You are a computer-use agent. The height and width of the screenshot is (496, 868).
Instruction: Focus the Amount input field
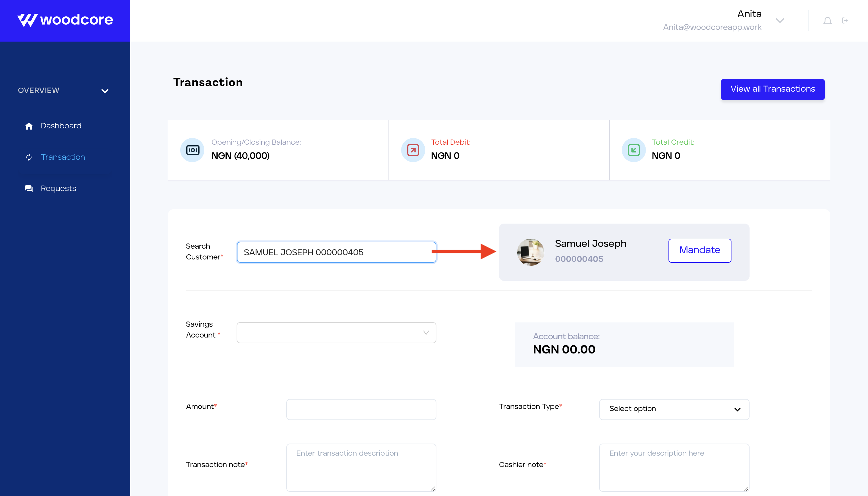point(361,409)
